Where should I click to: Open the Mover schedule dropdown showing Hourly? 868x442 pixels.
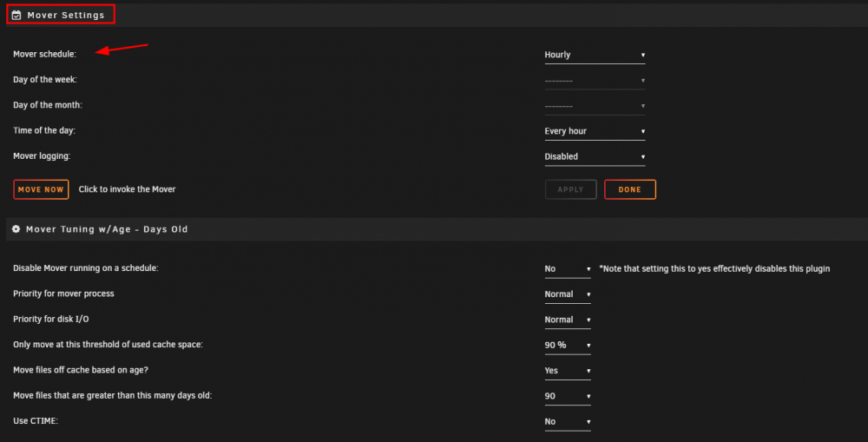[595, 55]
